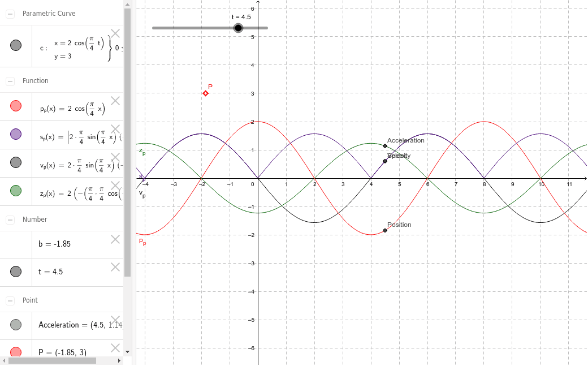The width and height of the screenshot is (588, 366).
Task: Click the red p_p curve label
Action: (x=142, y=241)
